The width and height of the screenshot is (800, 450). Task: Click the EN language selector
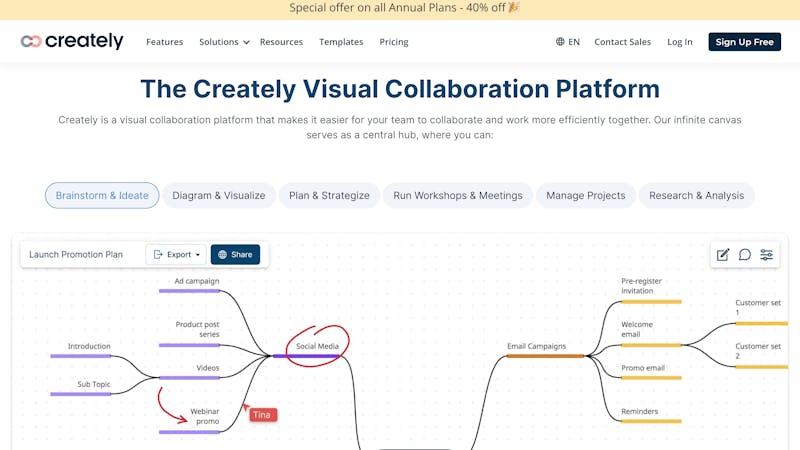[574, 42]
